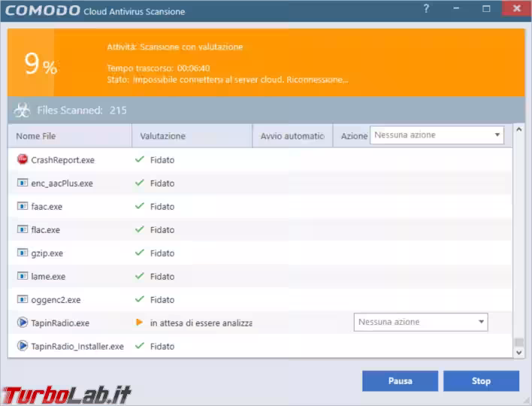Minimize the Comodo scan window
Image resolution: width=532 pixels, height=406 pixels.
click(x=456, y=8)
